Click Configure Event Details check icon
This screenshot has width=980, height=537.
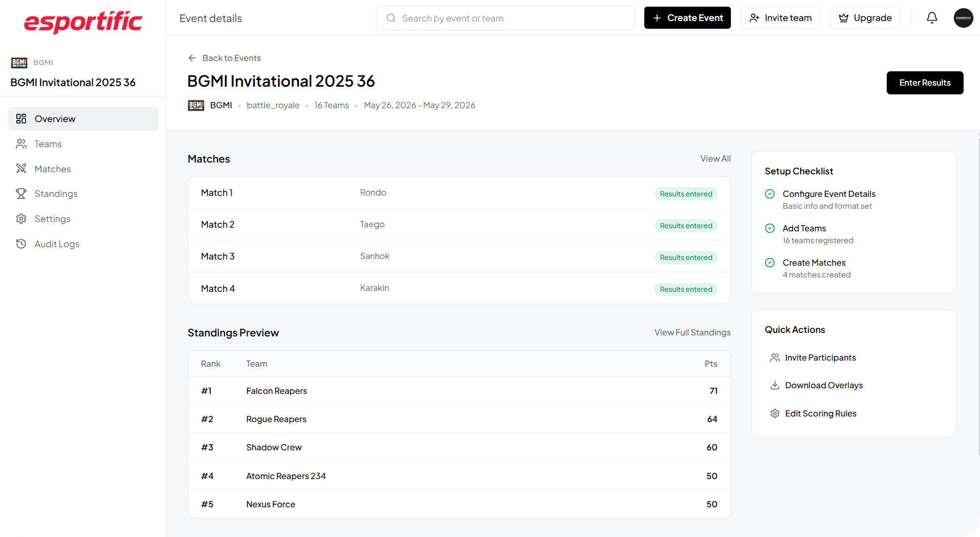770,194
